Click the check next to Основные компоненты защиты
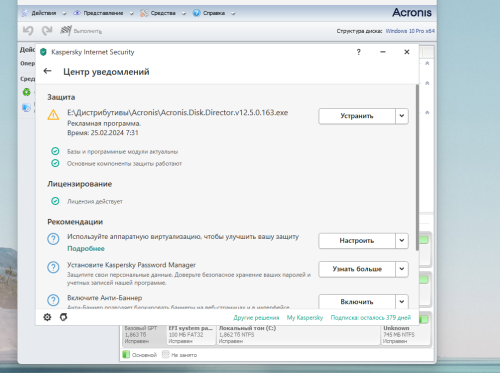The image size is (500, 373). click(x=55, y=163)
